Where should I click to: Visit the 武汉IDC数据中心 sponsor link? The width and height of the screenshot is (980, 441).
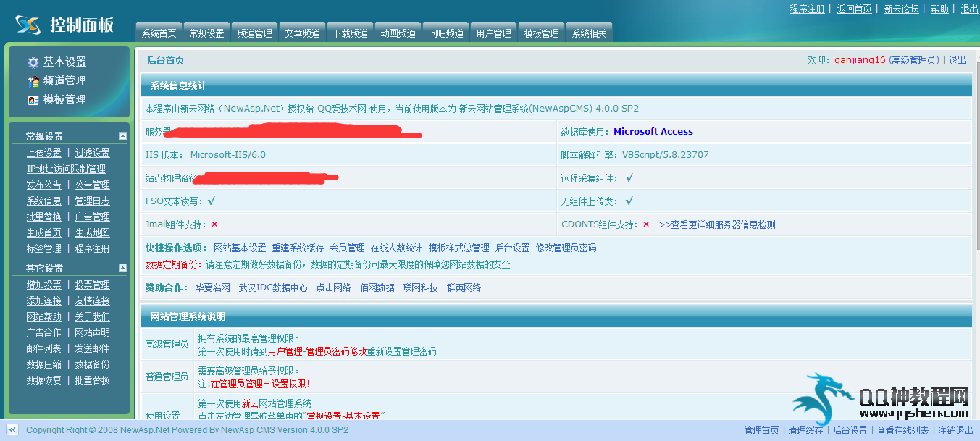[x=273, y=287]
